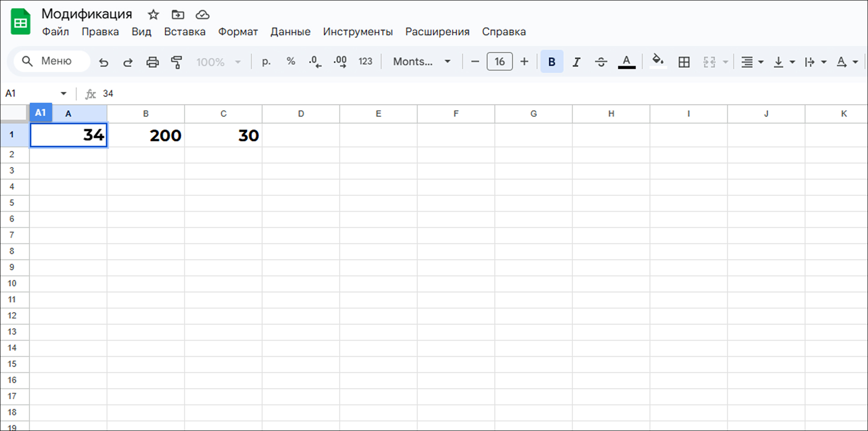Image resolution: width=868 pixels, height=431 pixels.
Task: Open horizontal align dropdown
Action: (x=752, y=62)
